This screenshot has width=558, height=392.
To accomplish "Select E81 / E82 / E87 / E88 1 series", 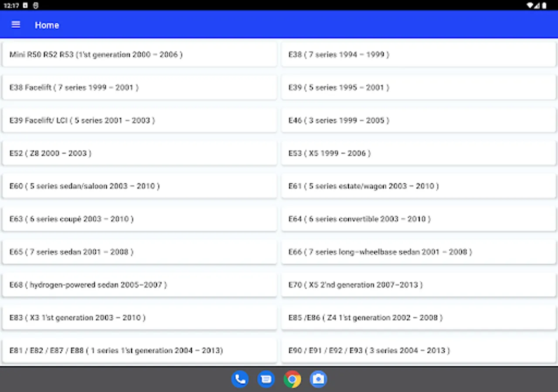I will click(139, 351).
